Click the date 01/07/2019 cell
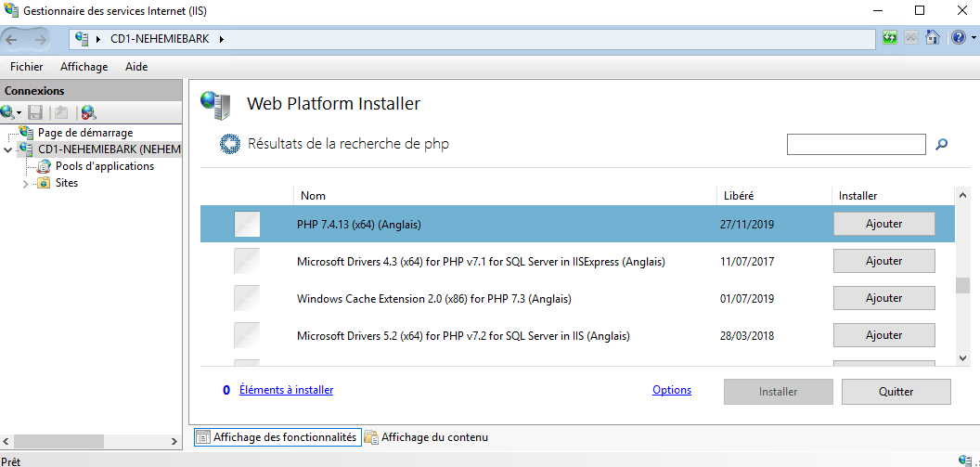 [747, 298]
